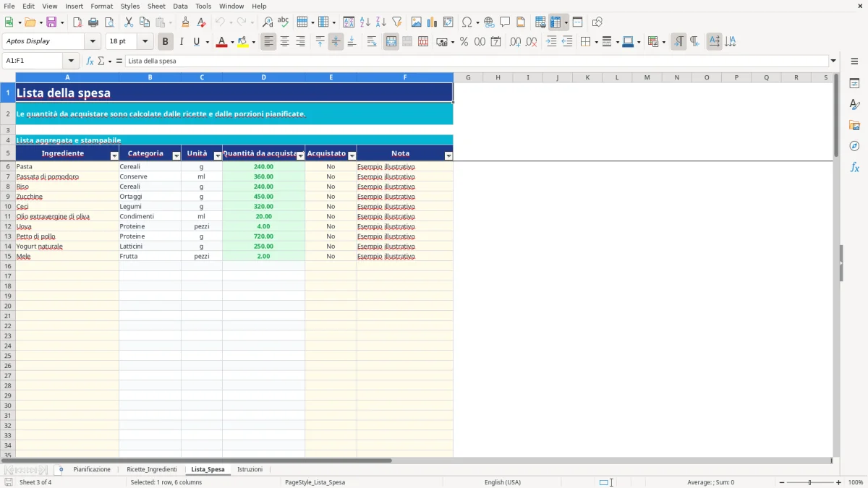
Task: Click the English (USA) language indicator
Action: point(503,482)
